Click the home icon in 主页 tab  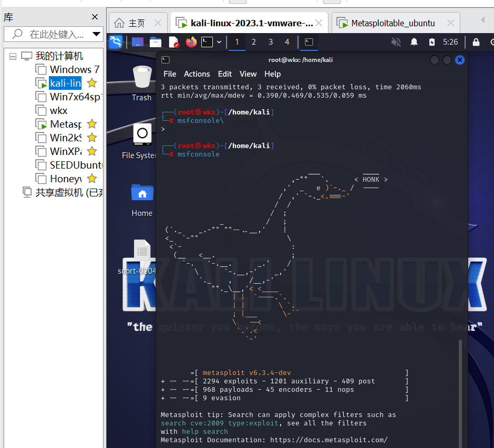coord(119,23)
